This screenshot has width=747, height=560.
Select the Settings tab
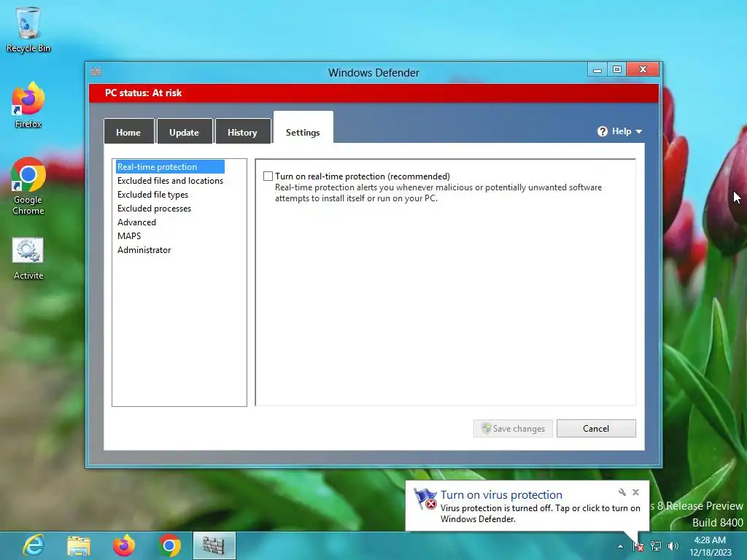[303, 128]
